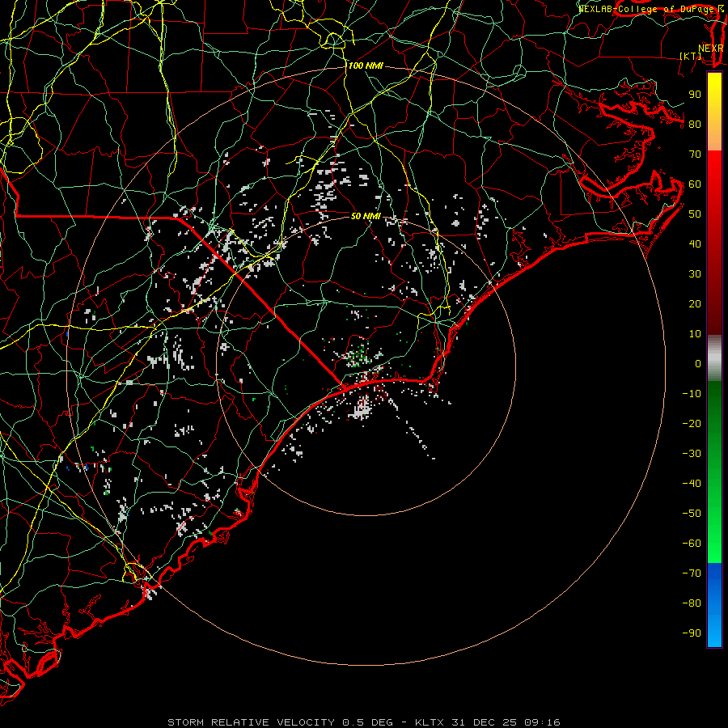Pick the gray zero-velocity segment of the color bar
The height and width of the screenshot is (728, 728).
(714, 358)
